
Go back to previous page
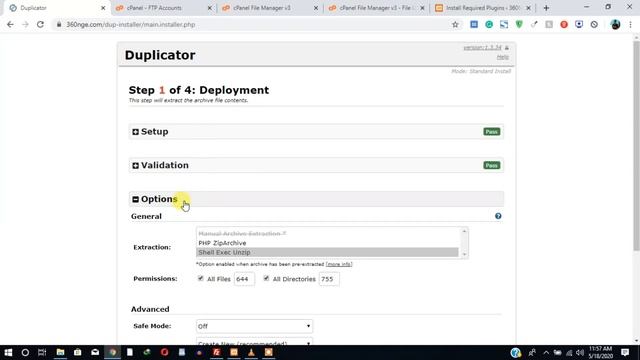[10, 24]
